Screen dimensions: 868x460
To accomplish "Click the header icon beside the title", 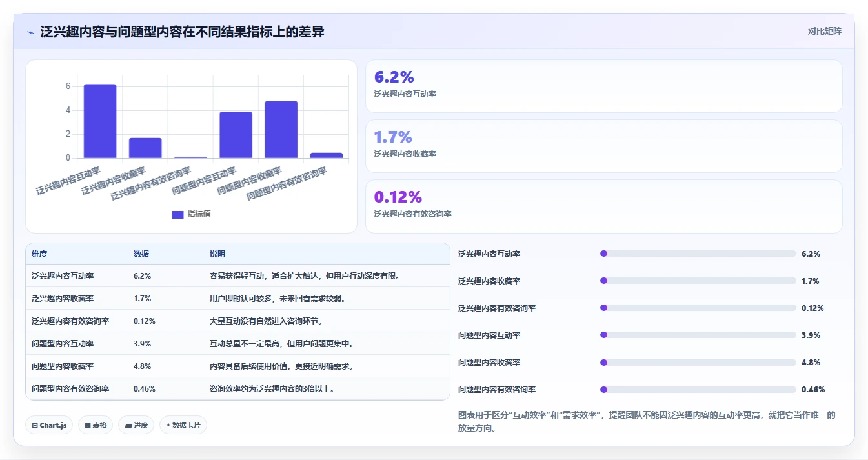I will pyautogui.click(x=31, y=32).
